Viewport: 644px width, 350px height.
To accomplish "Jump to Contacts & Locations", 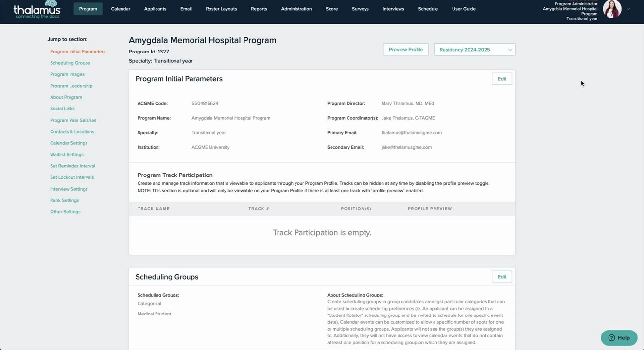I will tap(72, 132).
